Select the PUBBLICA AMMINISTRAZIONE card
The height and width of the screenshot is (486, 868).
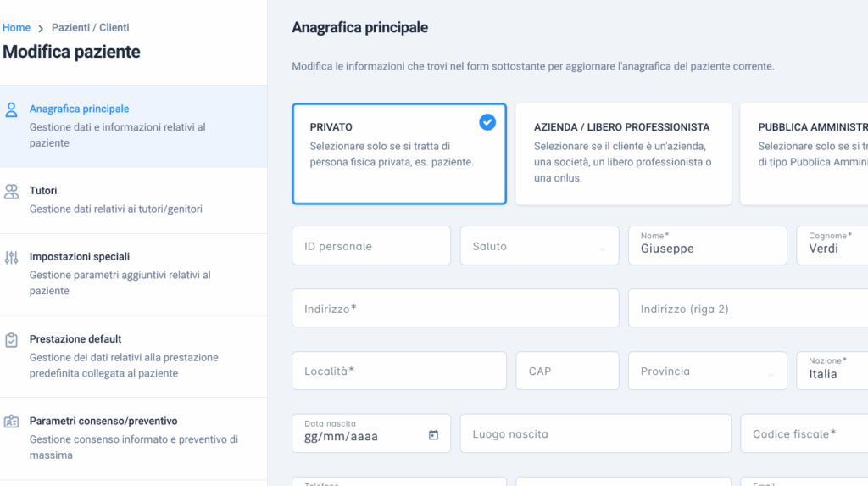click(x=804, y=154)
